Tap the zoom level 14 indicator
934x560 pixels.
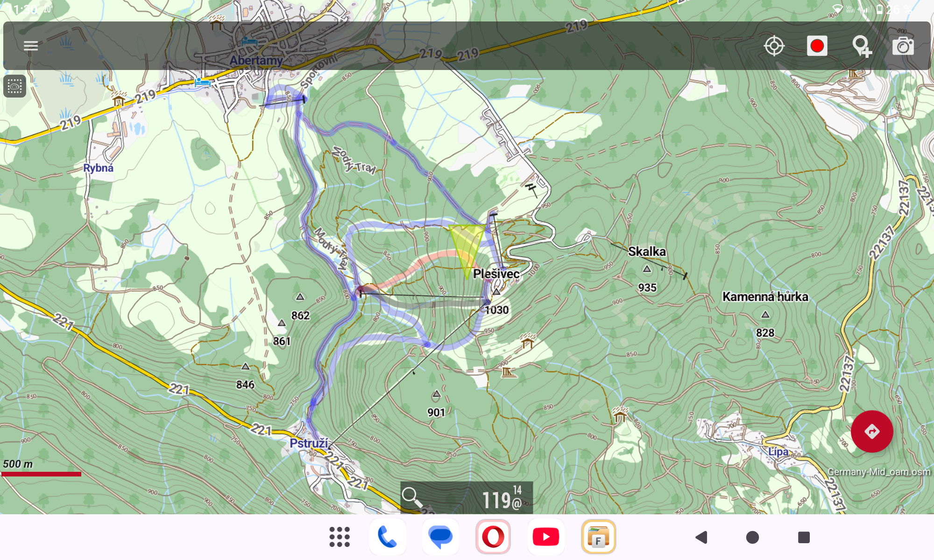517,490
